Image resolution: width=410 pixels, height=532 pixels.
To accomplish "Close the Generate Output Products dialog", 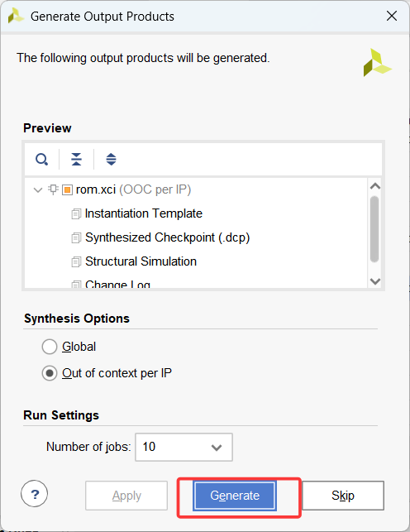I will point(392,16).
